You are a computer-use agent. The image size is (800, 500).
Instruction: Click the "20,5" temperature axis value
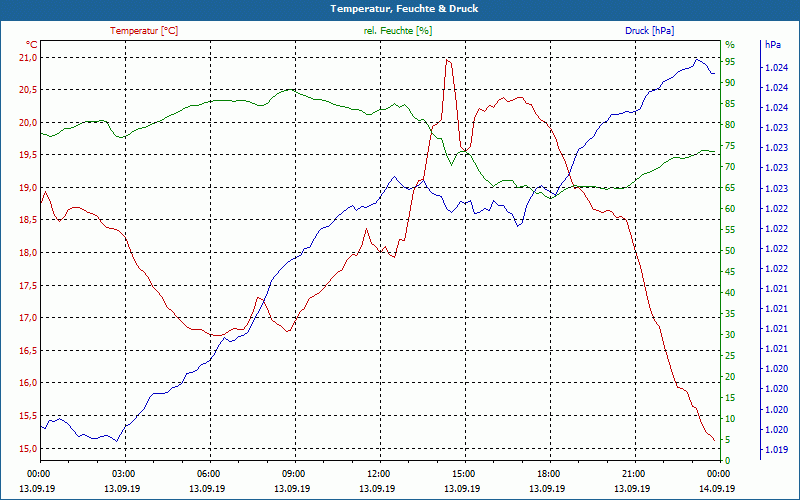click(x=29, y=90)
